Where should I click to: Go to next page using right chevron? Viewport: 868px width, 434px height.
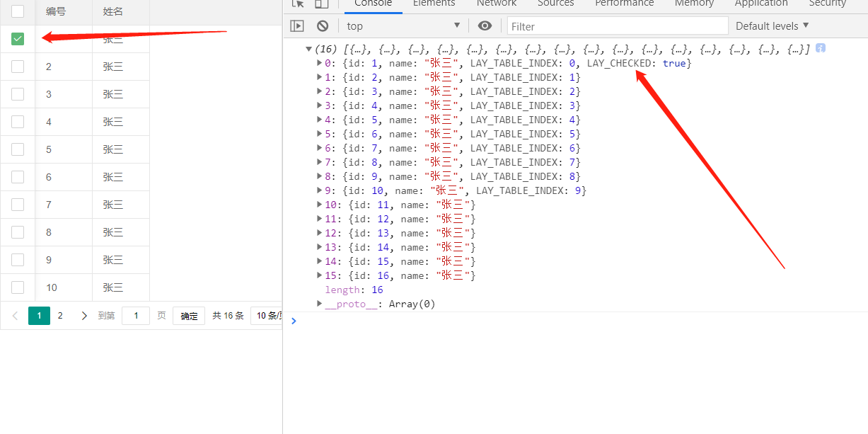(x=84, y=316)
